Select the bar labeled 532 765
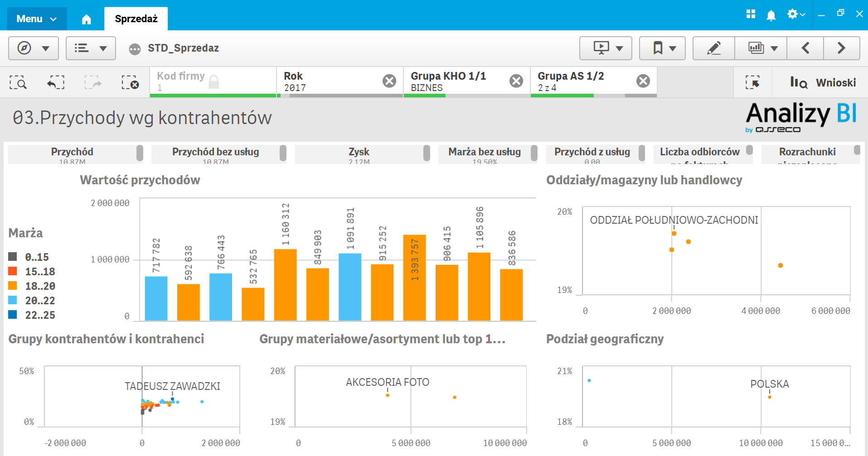 point(253,304)
